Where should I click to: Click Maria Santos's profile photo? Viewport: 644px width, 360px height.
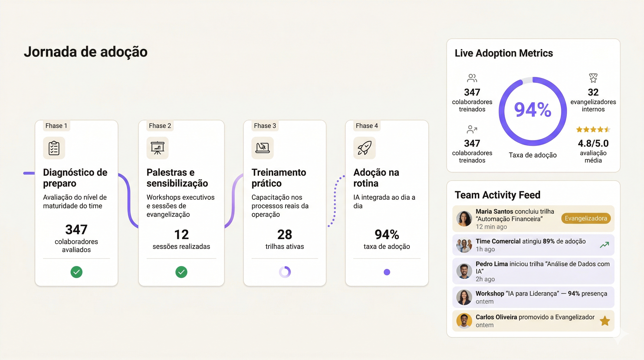[464, 218]
